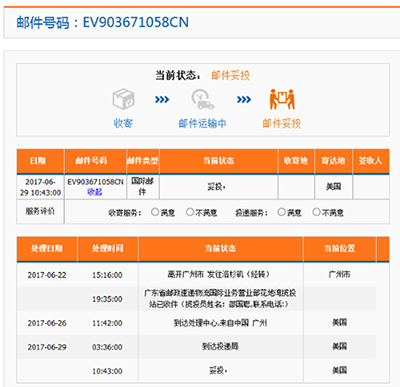The image size is (400, 387).
Task: Click the 邮件运输中 truck clock icon
Action: [x=202, y=99]
